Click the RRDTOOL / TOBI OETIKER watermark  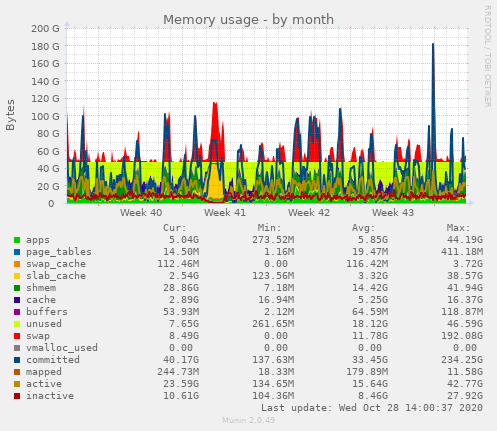coord(488,56)
